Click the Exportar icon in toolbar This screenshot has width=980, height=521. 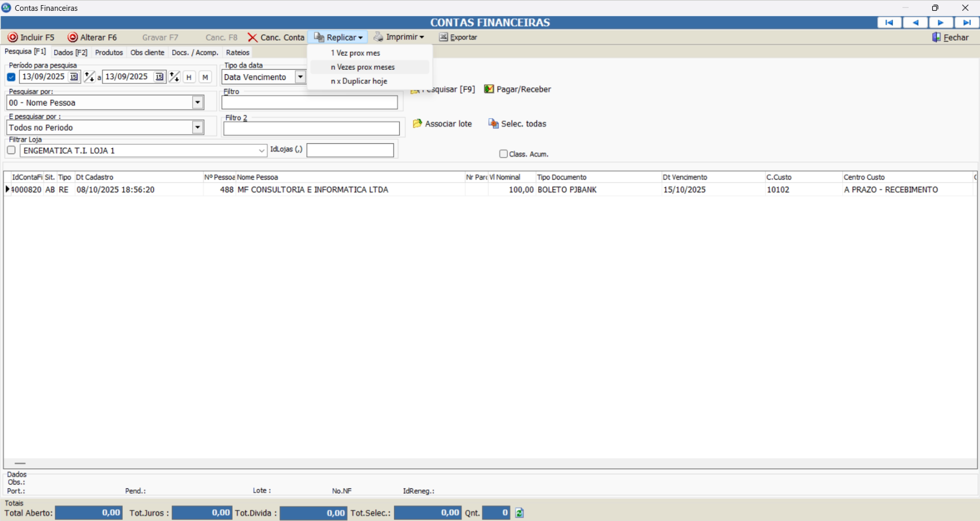coord(444,38)
